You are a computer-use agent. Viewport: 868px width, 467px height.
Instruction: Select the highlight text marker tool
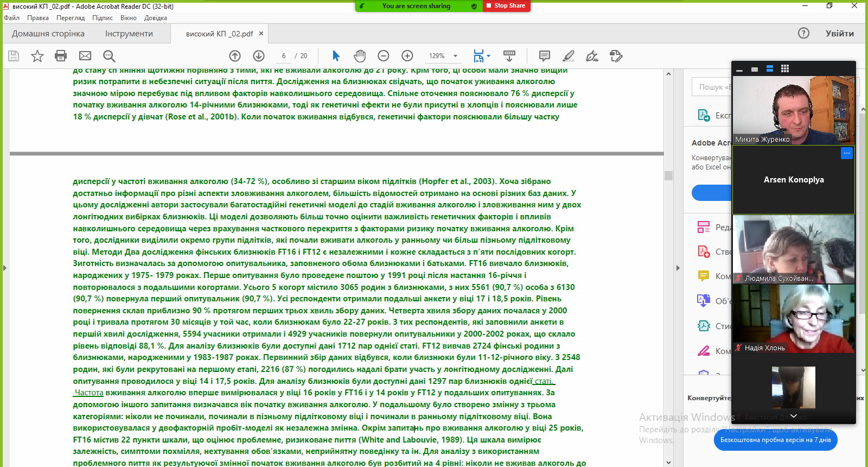point(568,56)
